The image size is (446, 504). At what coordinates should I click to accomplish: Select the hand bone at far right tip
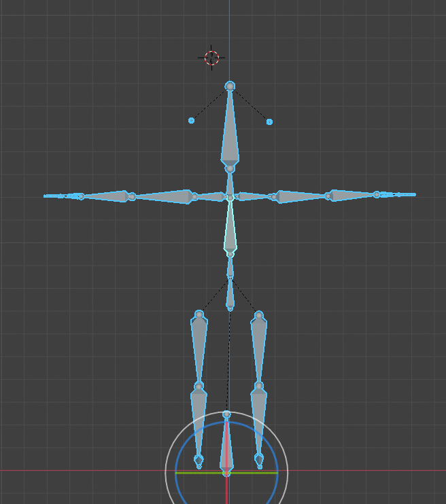click(396, 194)
